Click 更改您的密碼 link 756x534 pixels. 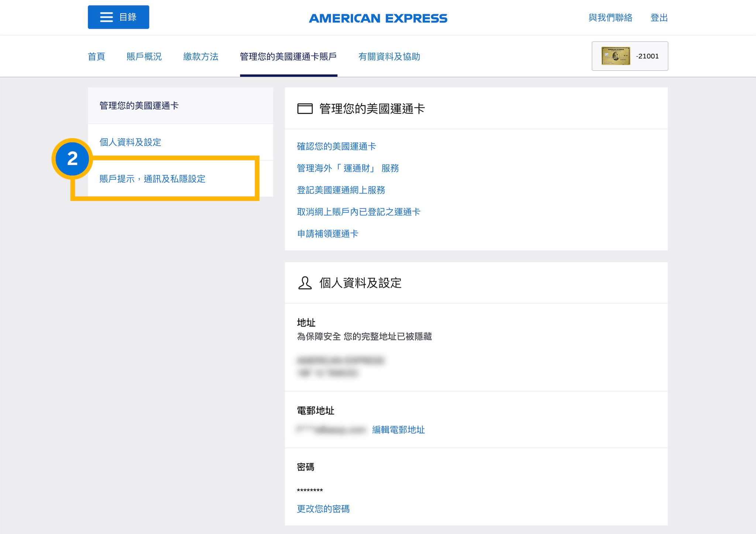pyautogui.click(x=323, y=509)
